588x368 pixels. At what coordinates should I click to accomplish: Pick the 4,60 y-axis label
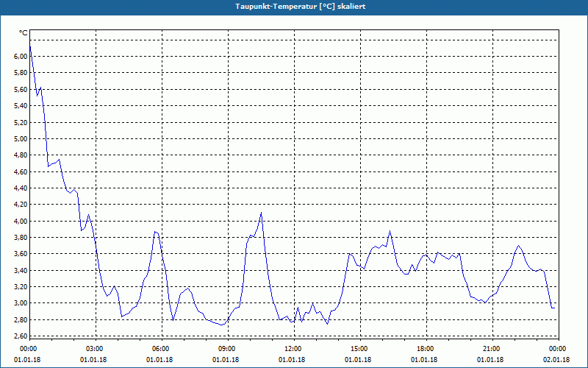(x=21, y=171)
